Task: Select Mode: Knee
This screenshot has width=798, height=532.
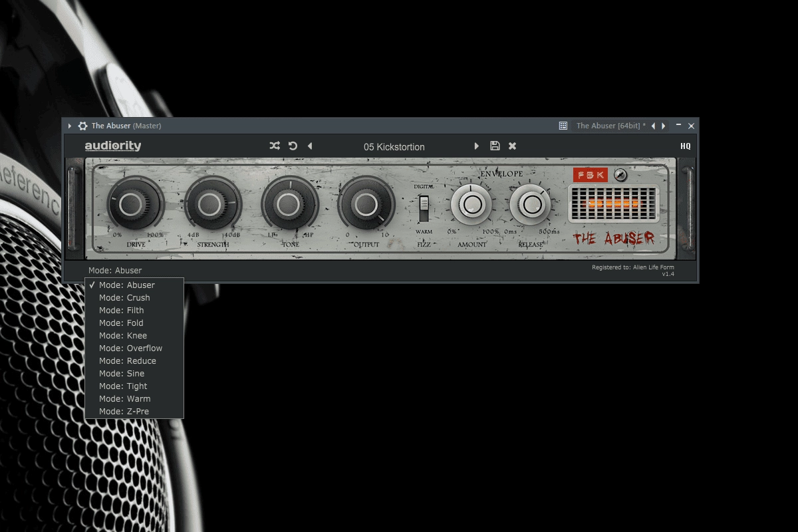Action: click(134, 336)
